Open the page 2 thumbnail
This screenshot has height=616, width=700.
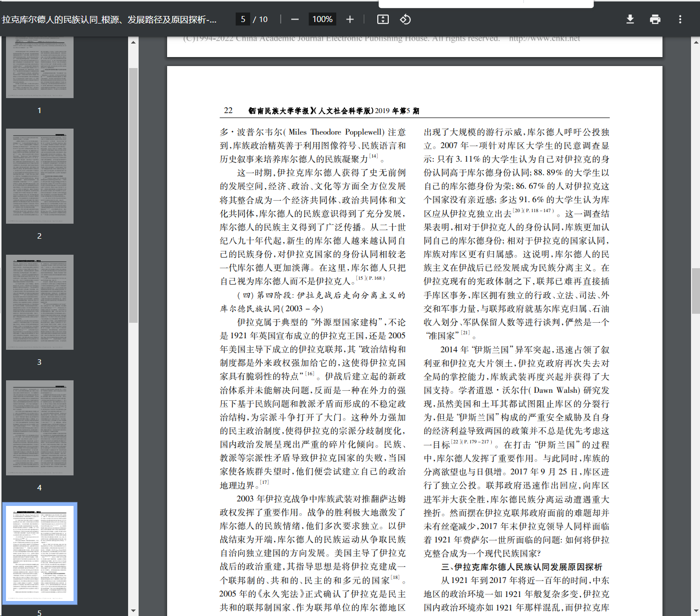pos(40,176)
